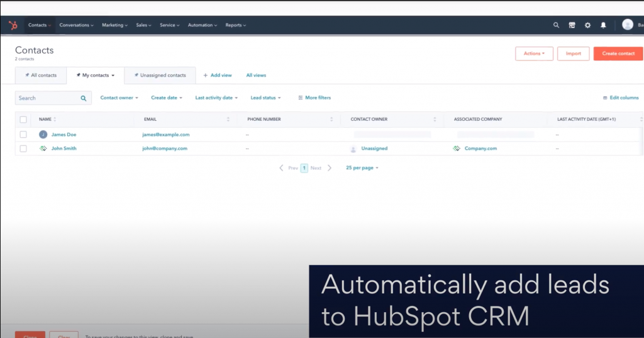
Task: Click the user account avatar
Action: [627, 25]
